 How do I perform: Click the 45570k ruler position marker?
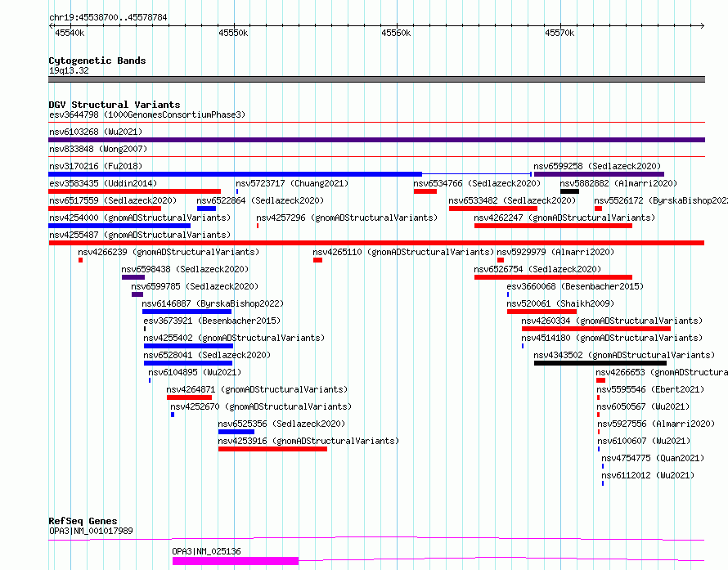click(559, 33)
